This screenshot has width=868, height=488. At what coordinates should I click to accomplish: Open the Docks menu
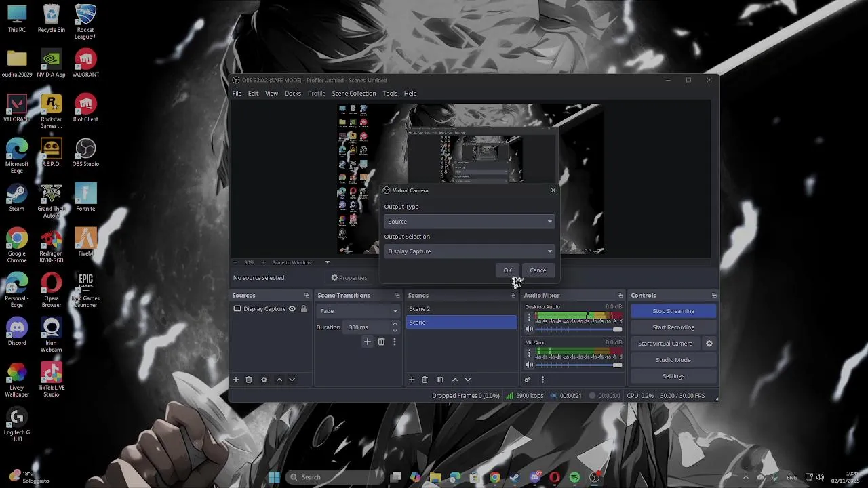pos(293,94)
